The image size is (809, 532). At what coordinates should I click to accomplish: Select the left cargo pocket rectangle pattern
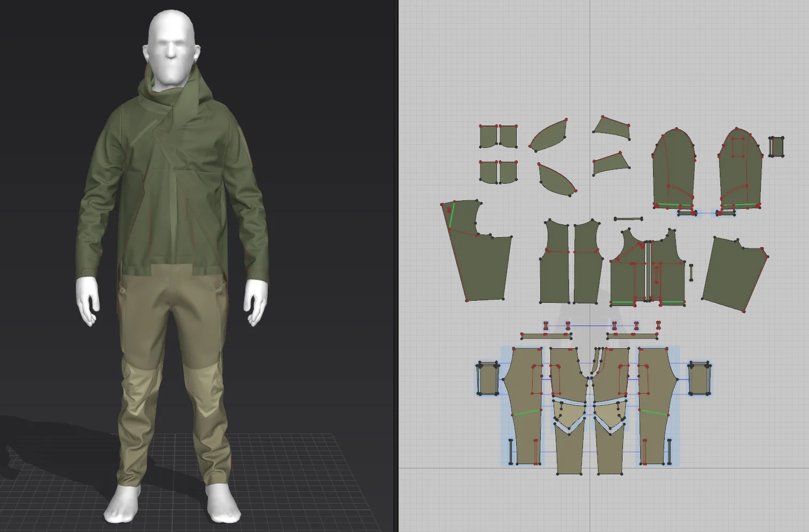pos(487,379)
